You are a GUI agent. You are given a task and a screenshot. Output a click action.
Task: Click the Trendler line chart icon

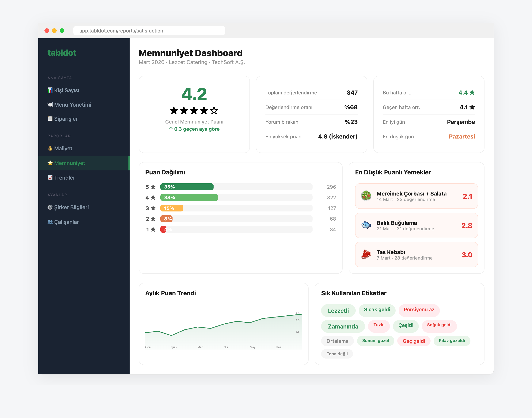pos(50,178)
